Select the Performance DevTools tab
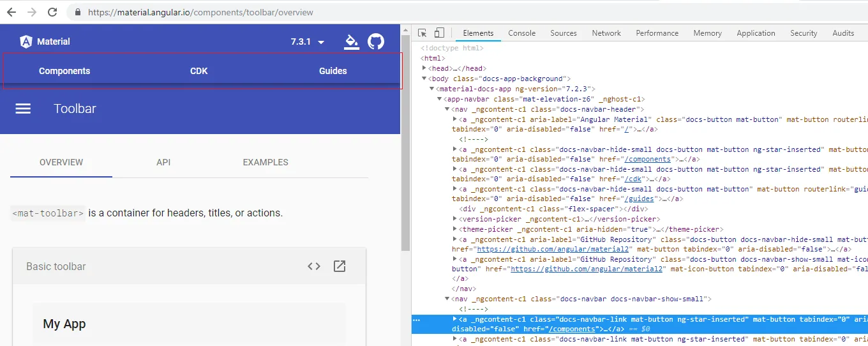The width and height of the screenshot is (868, 346). coord(657,33)
